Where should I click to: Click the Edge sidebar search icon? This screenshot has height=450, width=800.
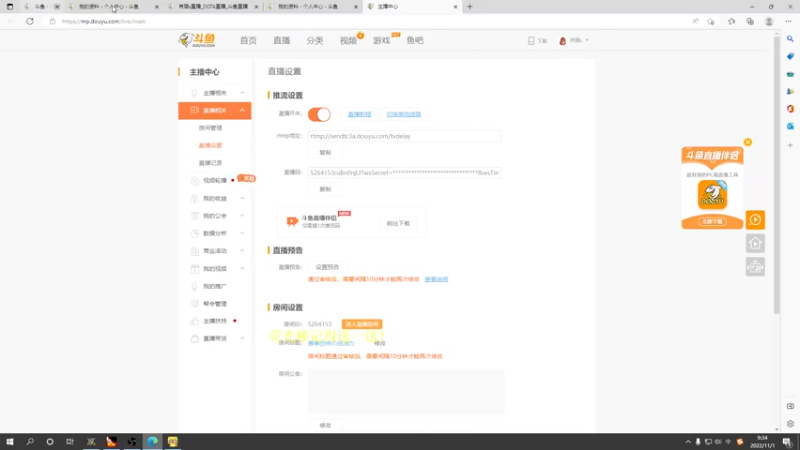click(790, 39)
